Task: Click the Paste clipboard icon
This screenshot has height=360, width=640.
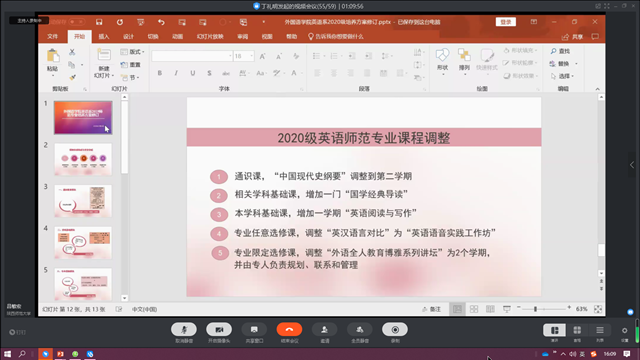Action: [x=53, y=56]
